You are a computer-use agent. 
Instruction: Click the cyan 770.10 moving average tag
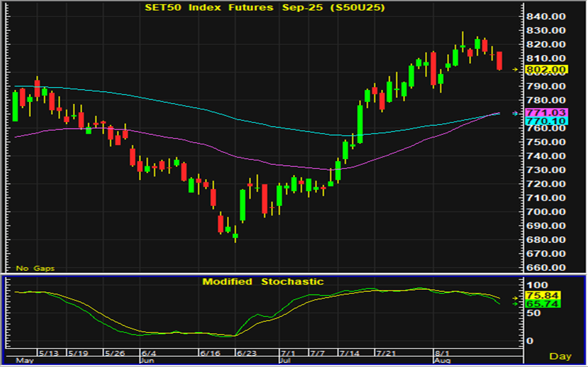tap(547, 119)
